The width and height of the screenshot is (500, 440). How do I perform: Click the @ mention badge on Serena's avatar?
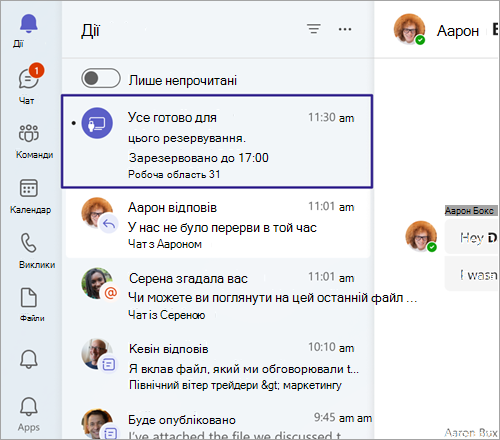click(110, 293)
